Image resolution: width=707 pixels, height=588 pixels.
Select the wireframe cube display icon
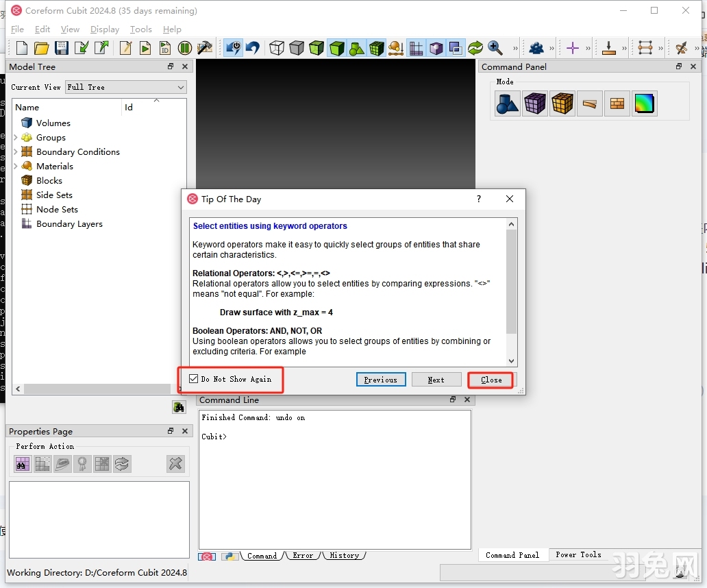point(277,48)
